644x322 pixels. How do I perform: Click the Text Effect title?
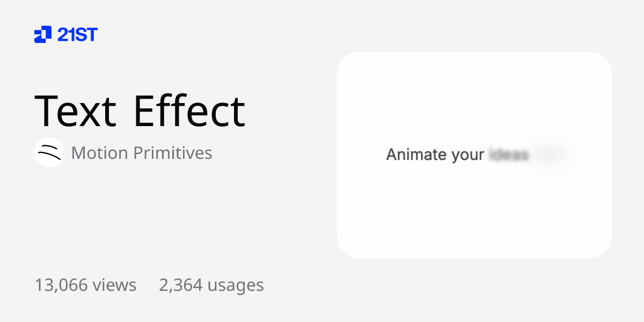[x=140, y=111]
